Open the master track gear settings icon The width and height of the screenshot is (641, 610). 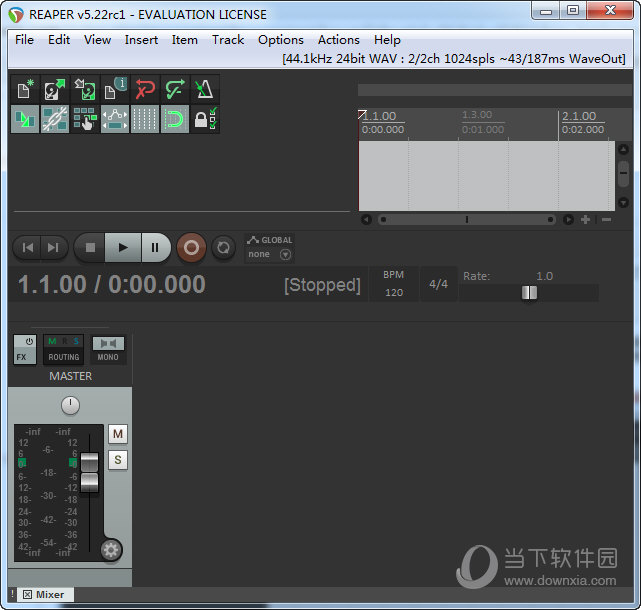(x=111, y=550)
